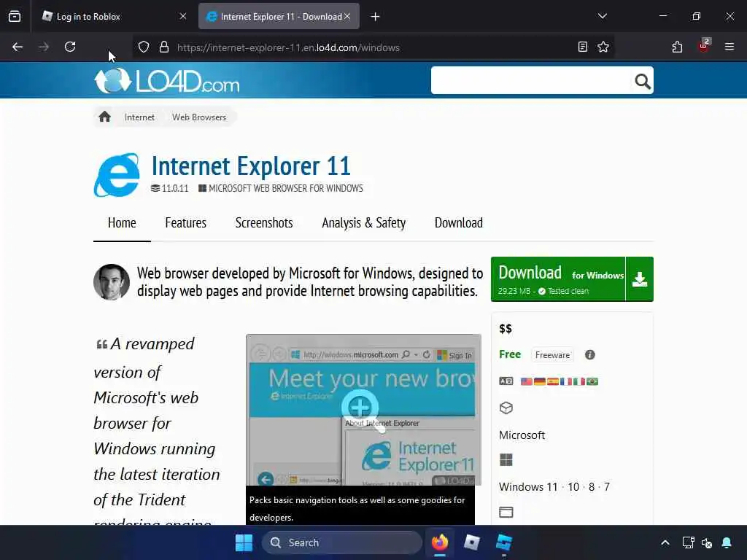The height and width of the screenshot is (560, 747).
Task: Open the Roblox taskbar icon
Action: 472,542
